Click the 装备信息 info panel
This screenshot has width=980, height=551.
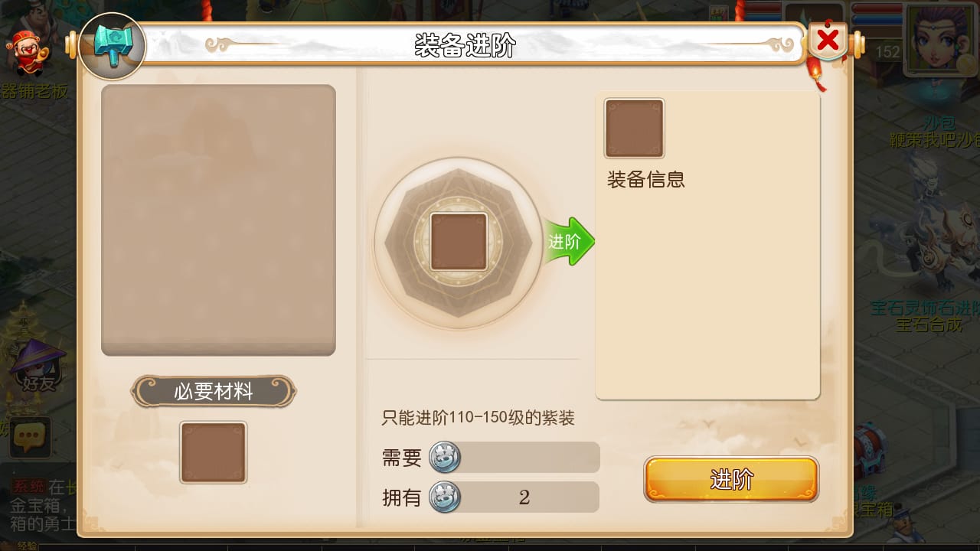coord(708,245)
